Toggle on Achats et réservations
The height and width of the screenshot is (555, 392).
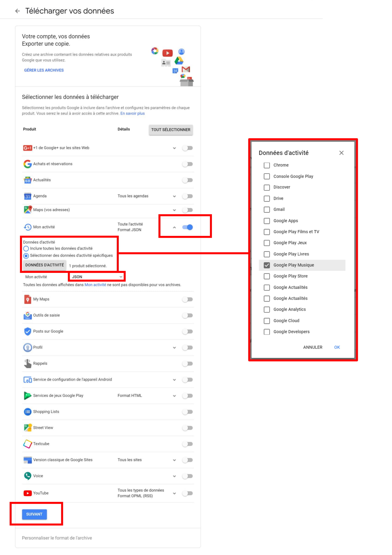tap(187, 164)
